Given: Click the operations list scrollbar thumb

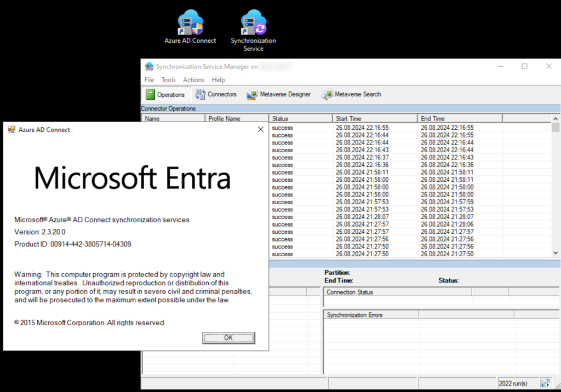Looking at the screenshot, I should coord(556,128).
